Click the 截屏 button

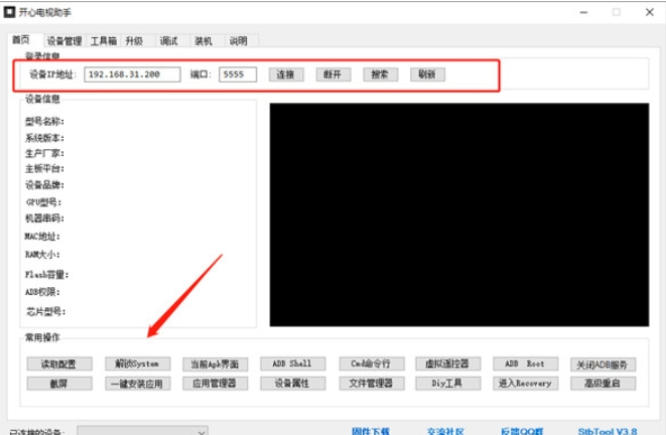click(x=59, y=383)
